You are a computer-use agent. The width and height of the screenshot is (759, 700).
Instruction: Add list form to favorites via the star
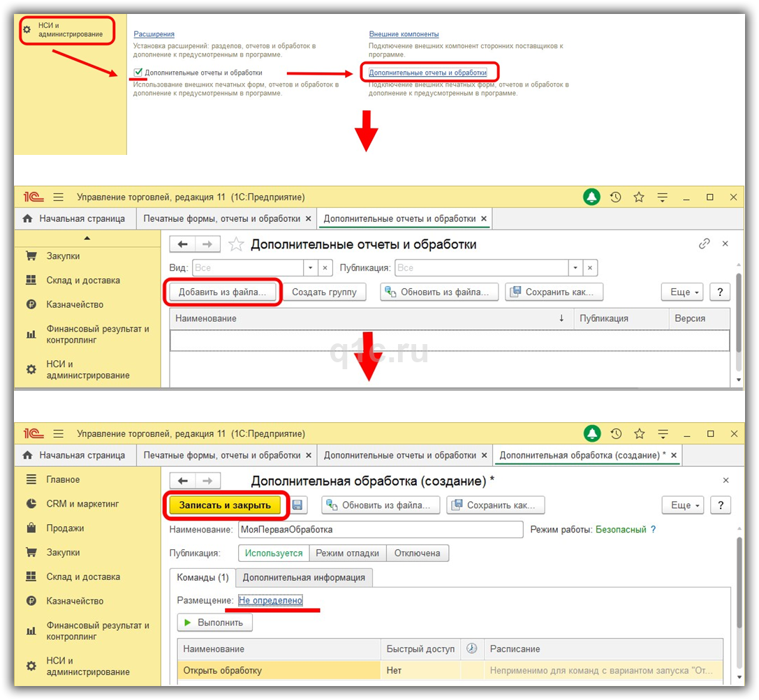pos(236,244)
